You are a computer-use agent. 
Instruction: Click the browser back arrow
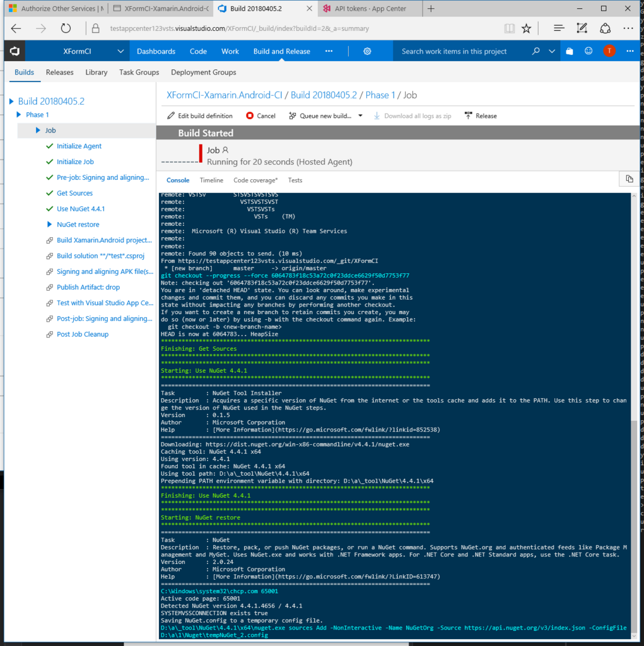16,28
